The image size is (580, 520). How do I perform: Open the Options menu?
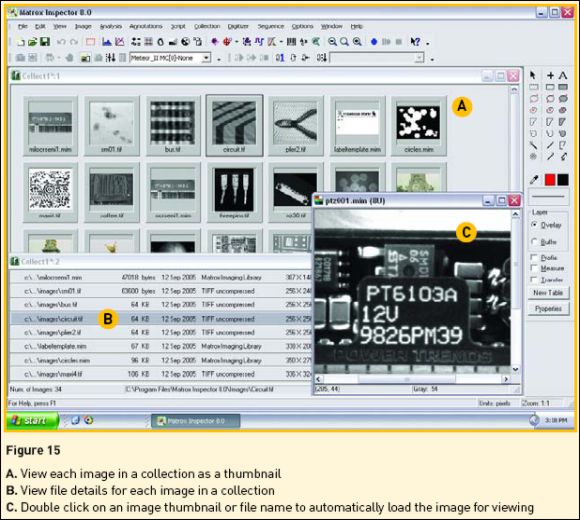(x=302, y=26)
